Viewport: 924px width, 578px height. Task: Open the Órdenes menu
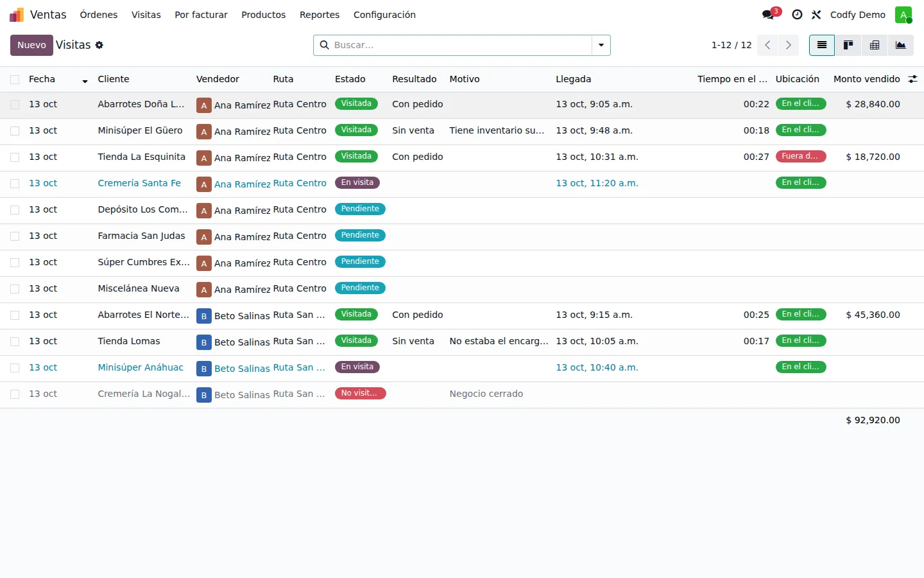point(99,15)
